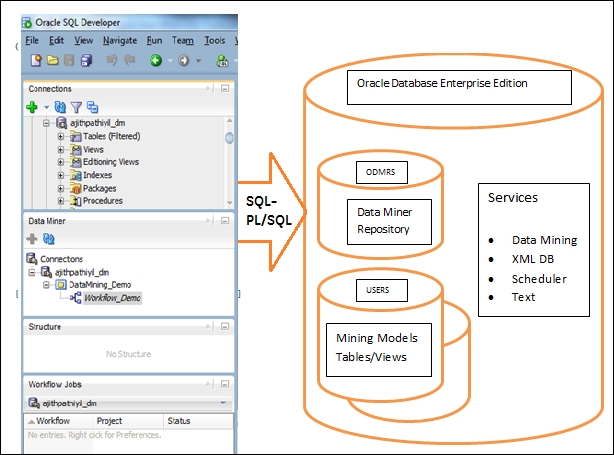Screen dimensions: 614x455
Task: Open the Edit menu
Action: click(x=56, y=40)
